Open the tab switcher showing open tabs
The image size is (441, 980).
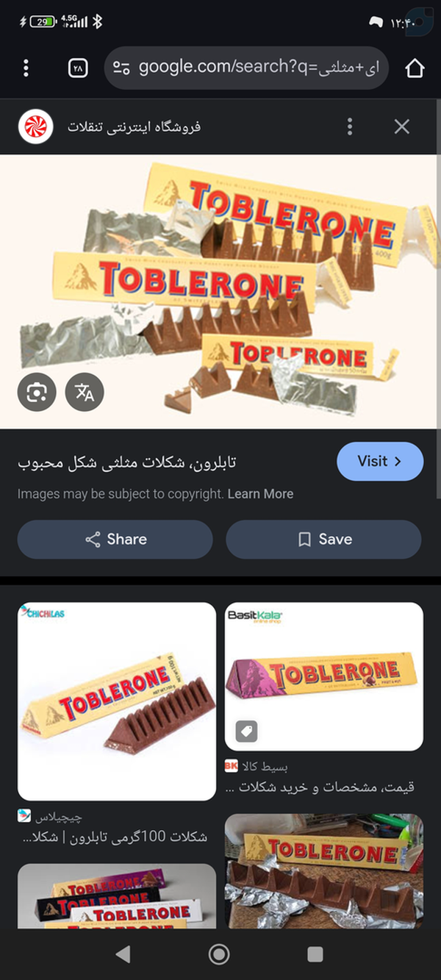pos(77,68)
